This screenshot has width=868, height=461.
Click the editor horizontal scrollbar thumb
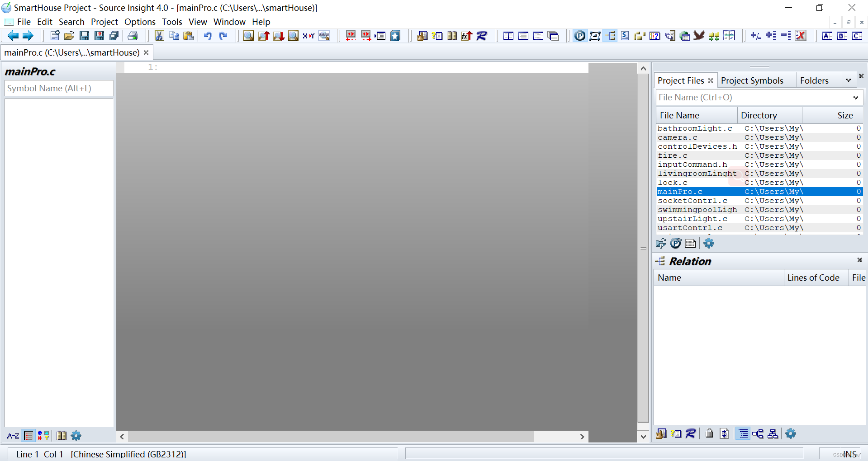click(331, 437)
